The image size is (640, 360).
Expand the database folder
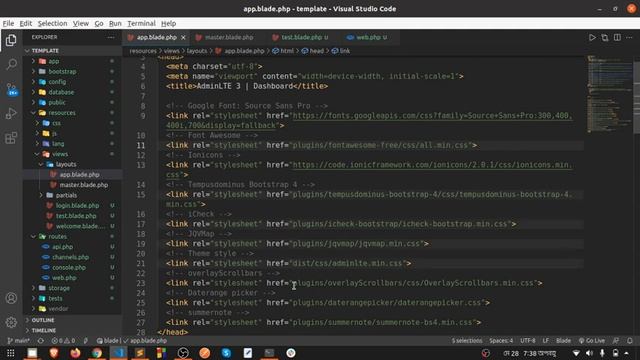point(72,92)
